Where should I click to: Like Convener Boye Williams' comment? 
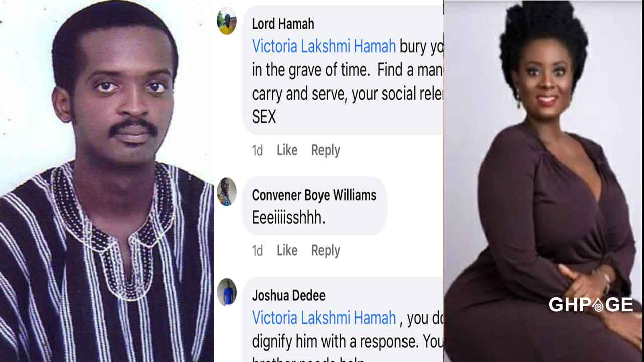coord(287,250)
